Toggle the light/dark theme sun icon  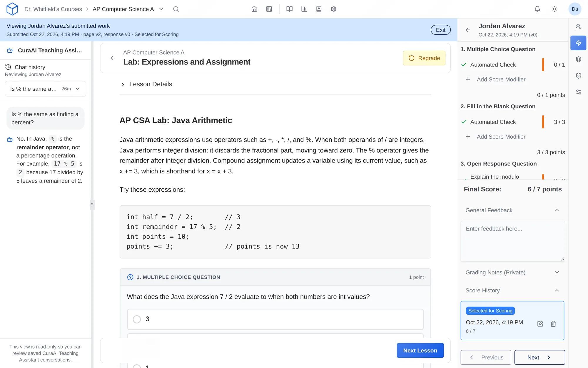point(554,9)
